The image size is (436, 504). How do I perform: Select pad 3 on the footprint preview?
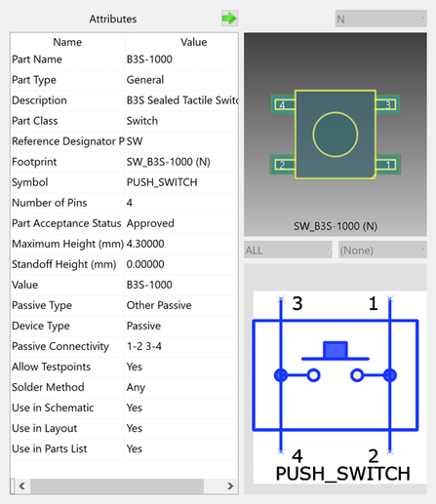[x=388, y=104]
